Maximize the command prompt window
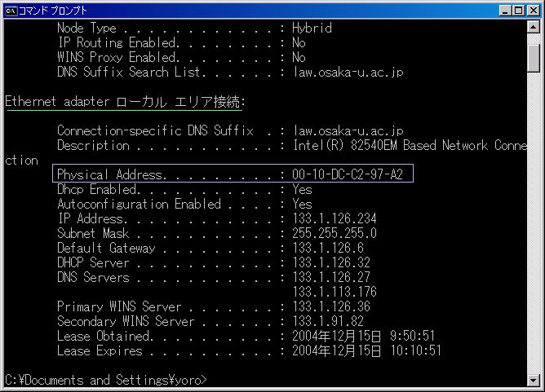The height and width of the screenshot is (392, 545). 516,10
